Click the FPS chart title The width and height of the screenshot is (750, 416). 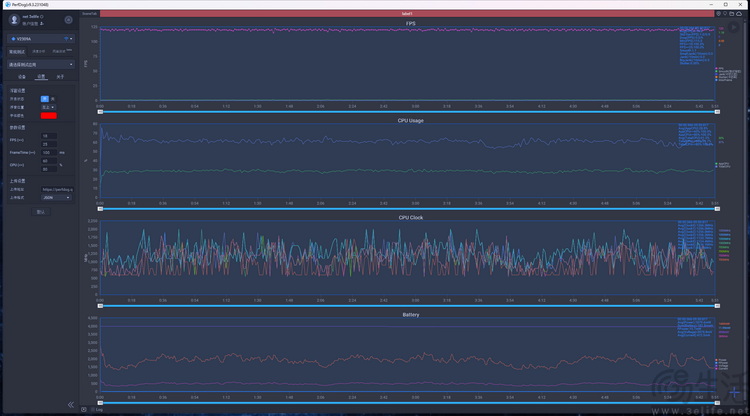(410, 23)
